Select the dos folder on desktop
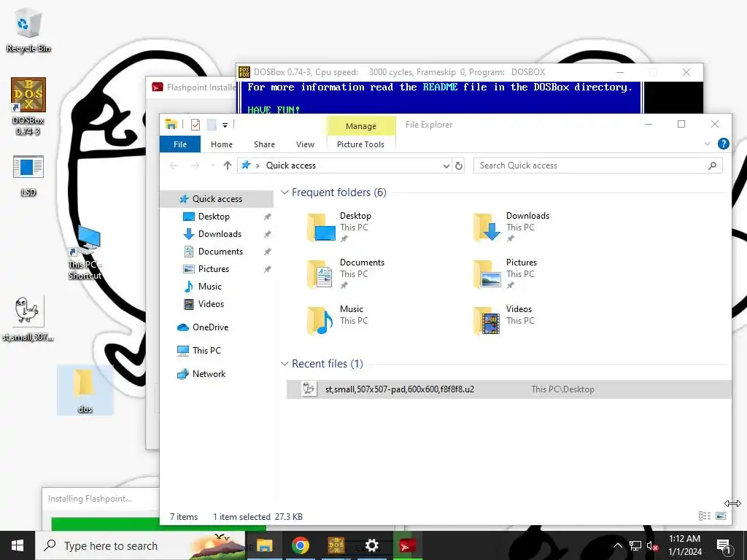Viewport: 747px width, 560px height. (x=85, y=391)
